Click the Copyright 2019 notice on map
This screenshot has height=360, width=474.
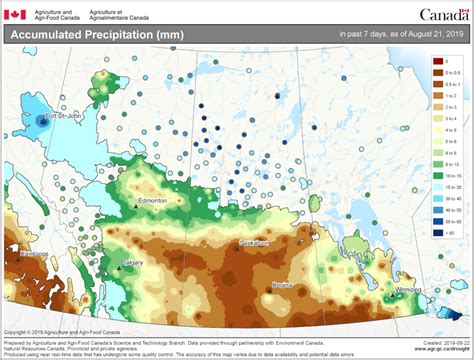62,332
